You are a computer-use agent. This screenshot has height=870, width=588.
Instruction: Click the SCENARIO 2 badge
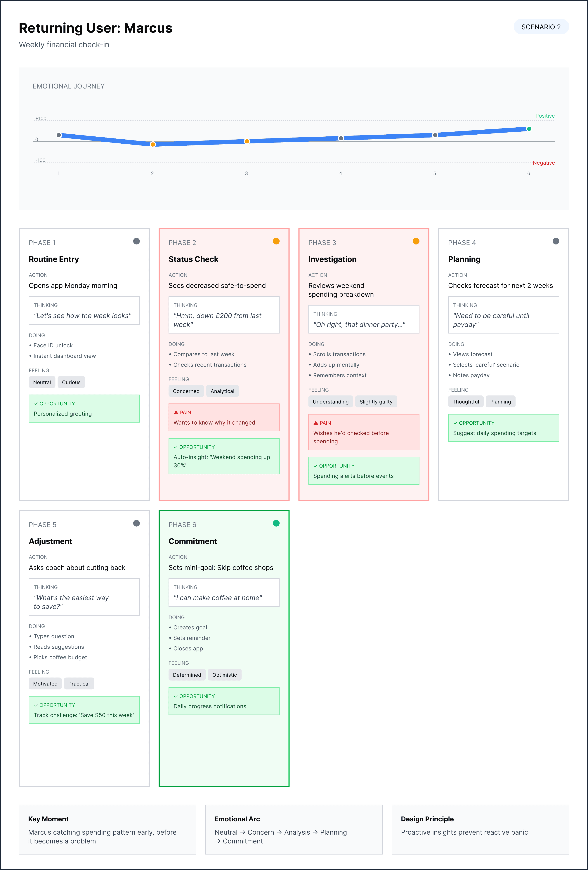click(541, 27)
